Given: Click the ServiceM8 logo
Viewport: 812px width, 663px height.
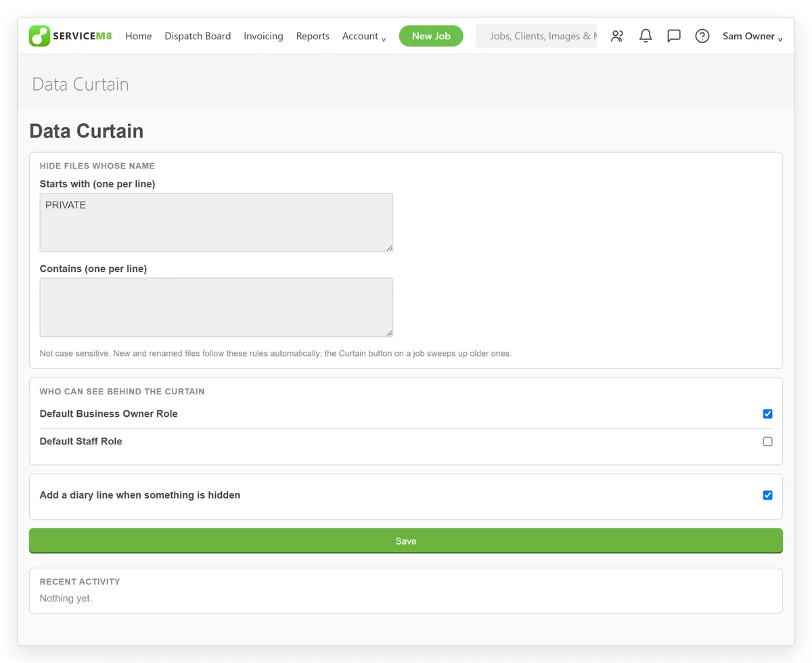Looking at the screenshot, I should (70, 36).
